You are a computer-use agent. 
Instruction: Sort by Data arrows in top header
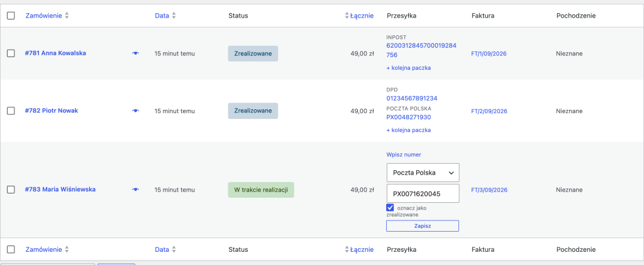[174, 16]
